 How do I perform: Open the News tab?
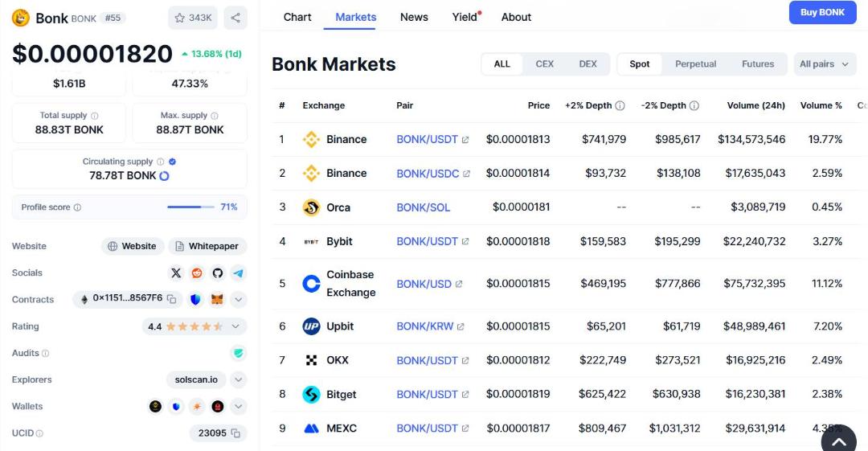click(x=414, y=17)
